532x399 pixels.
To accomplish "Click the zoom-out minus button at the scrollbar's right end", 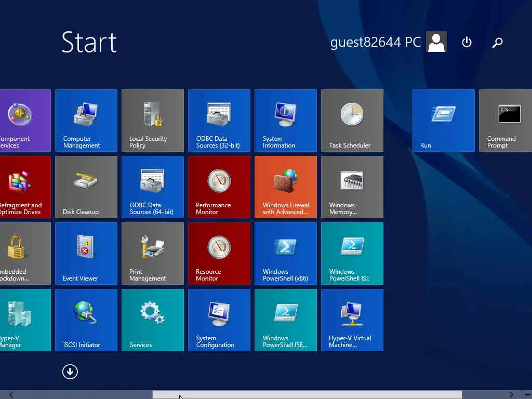I will [527, 395].
